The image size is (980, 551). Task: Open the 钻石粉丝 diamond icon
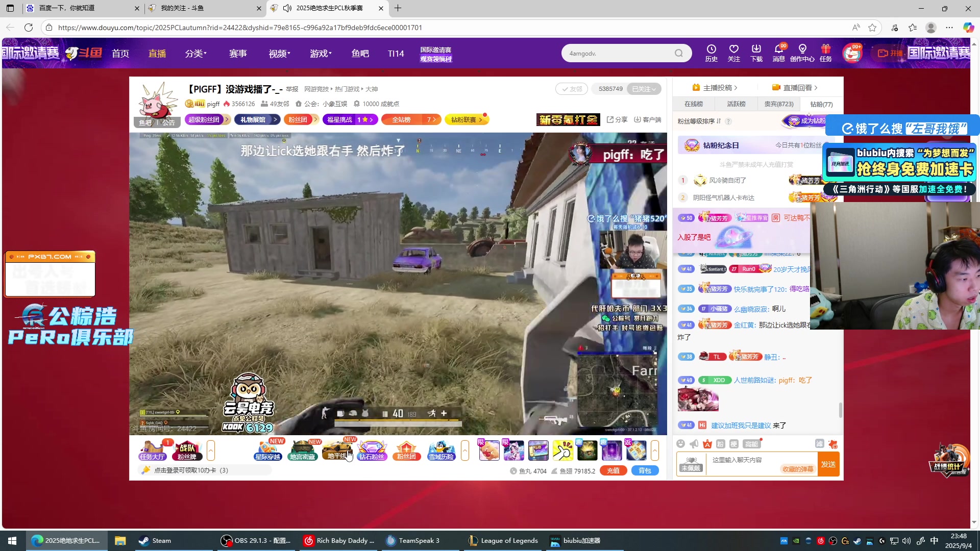[x=372, y=450]
